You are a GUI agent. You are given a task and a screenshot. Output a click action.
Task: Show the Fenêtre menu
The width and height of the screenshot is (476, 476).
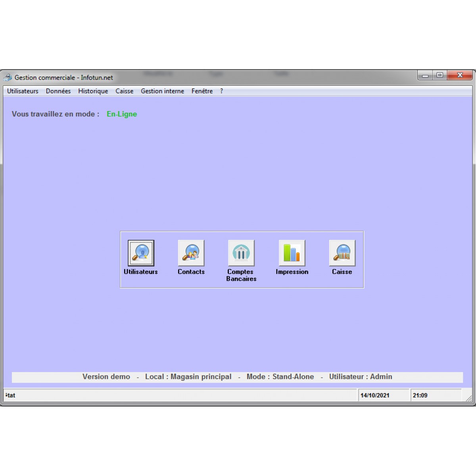[x=202, y=91]
